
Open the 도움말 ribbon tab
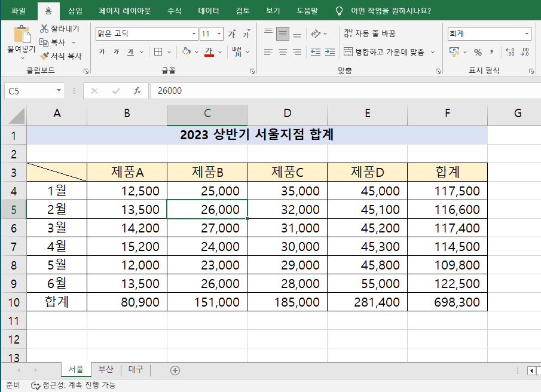[307, 11]
